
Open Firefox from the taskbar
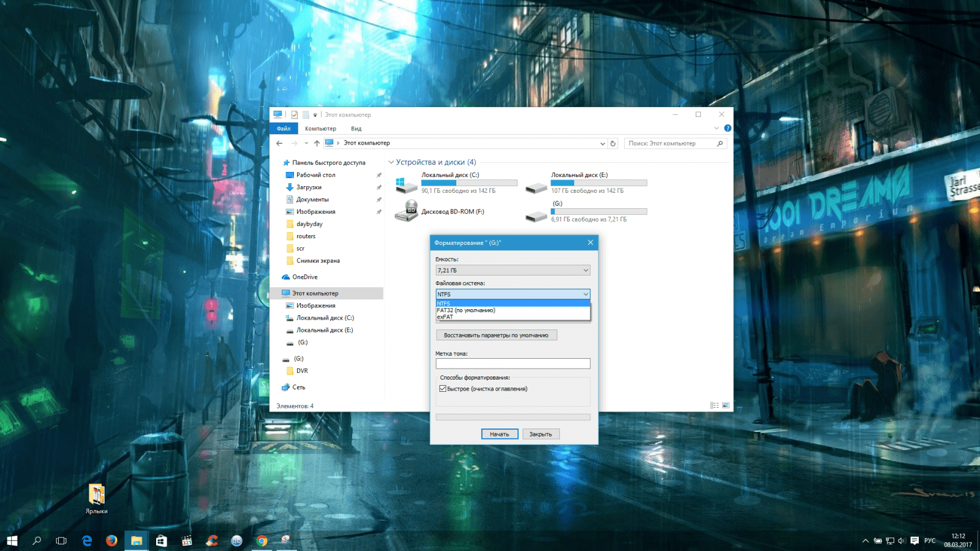(111, 541)
